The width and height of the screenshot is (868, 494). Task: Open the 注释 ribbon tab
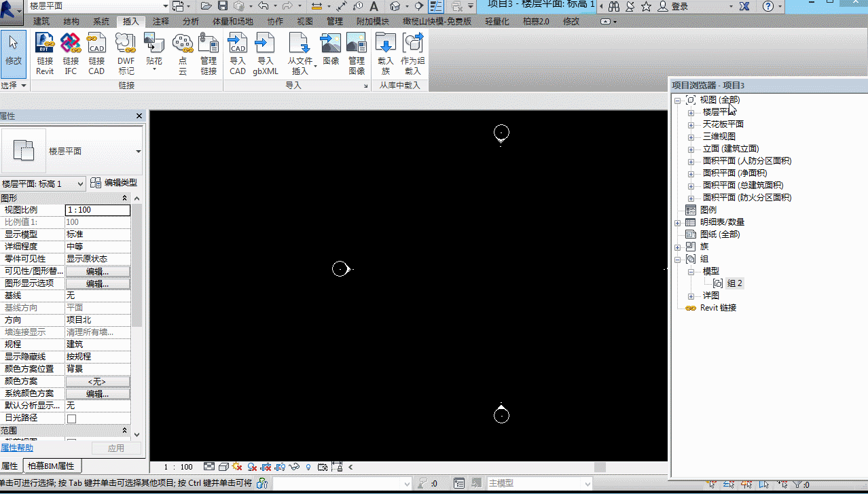point(161,22)
